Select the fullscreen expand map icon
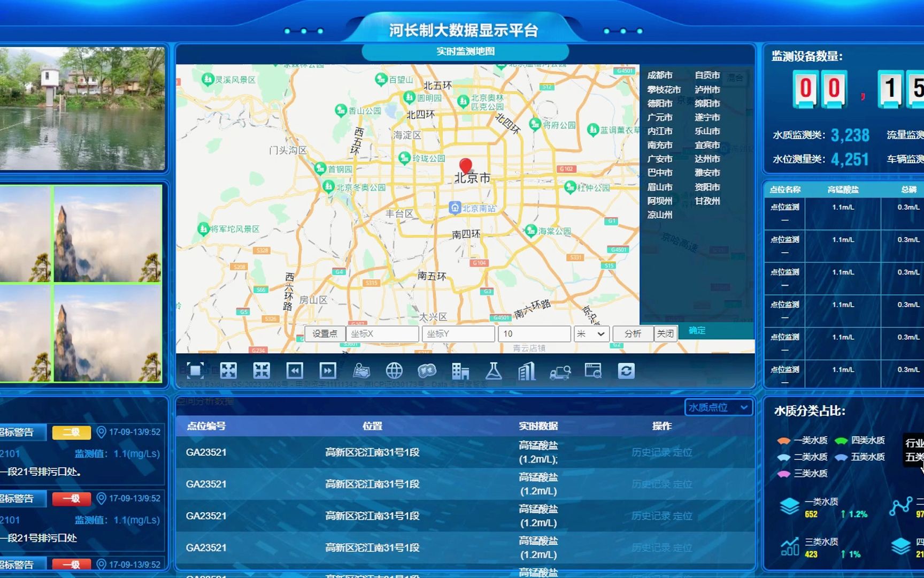Image resolution: width=924 pixels, height=578 pixels. 228,370
